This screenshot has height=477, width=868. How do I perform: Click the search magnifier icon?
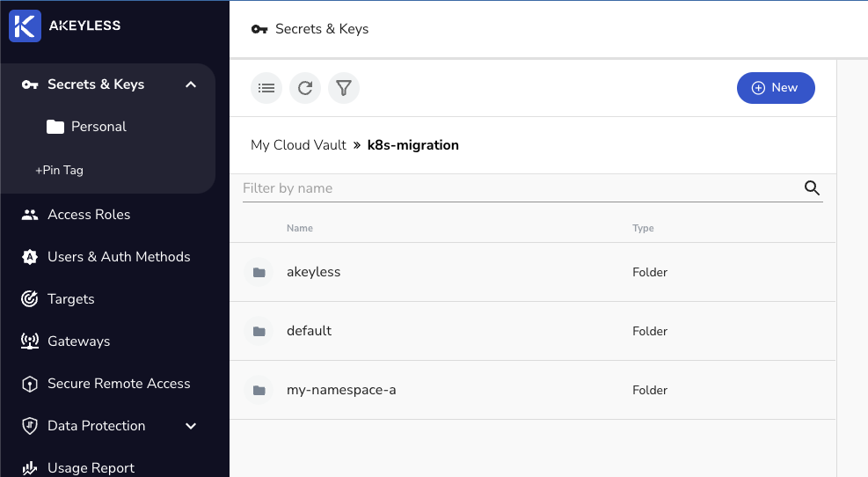pyautogui.click(x=812, y=188)
